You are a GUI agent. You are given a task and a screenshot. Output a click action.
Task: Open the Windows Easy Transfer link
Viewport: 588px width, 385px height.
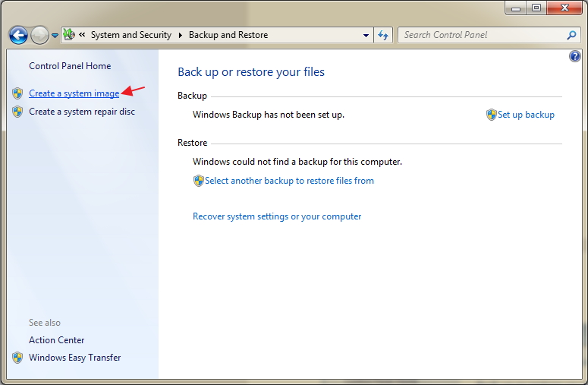[74, 358]
